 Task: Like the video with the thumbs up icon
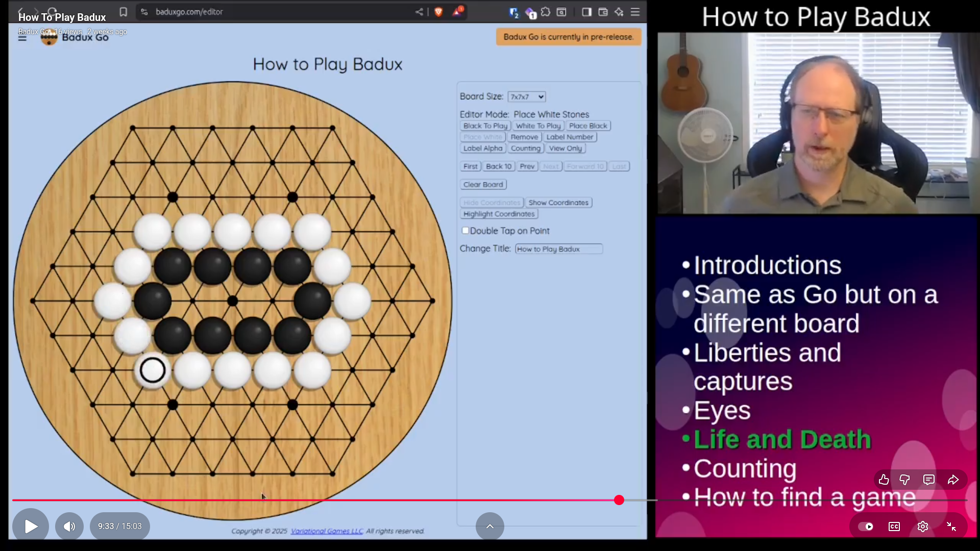coord(884,480)
